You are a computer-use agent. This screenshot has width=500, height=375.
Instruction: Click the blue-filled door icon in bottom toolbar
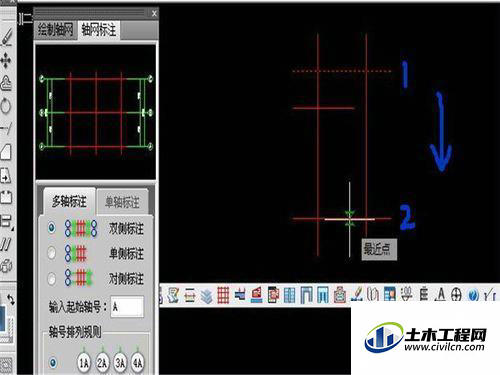(x=323, y=295)
